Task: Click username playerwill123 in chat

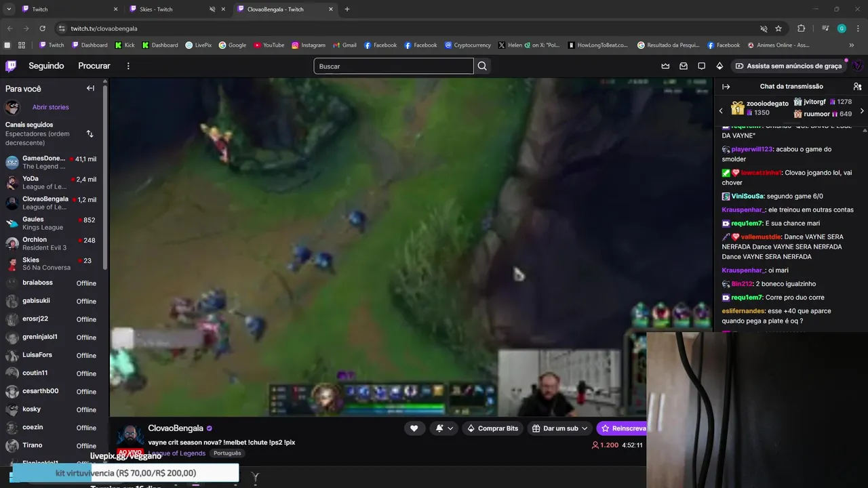Action: 752,149
